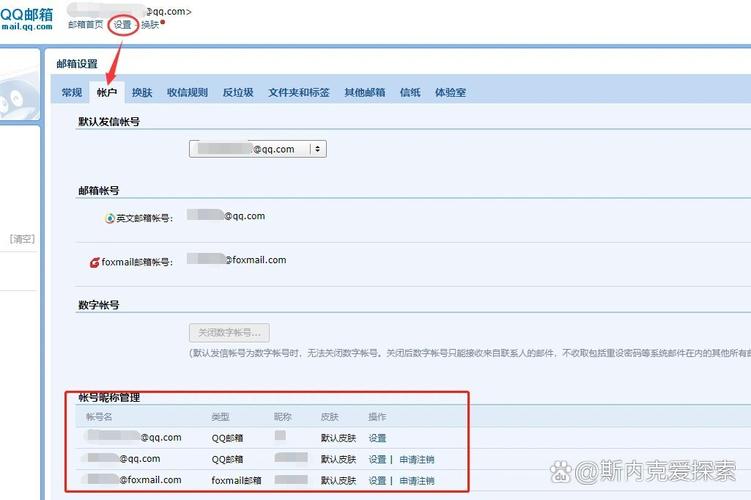
Task: Select the 帐户 tab
Action: (x=107, y=92)
